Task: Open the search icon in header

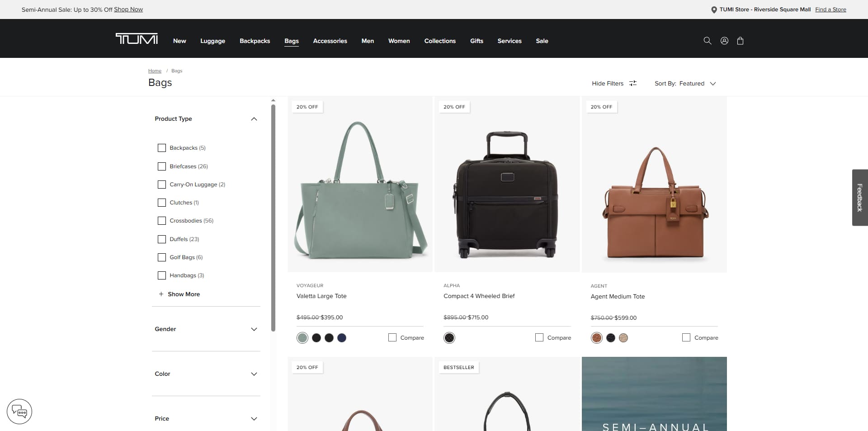Action: 708,41
